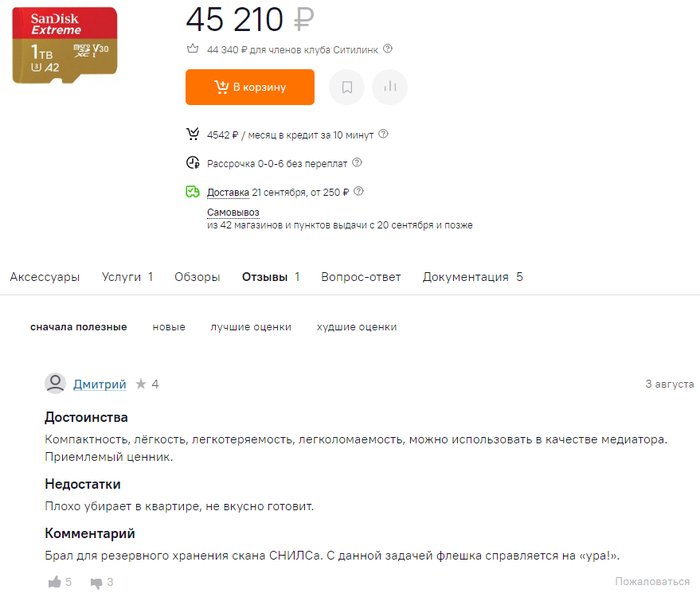Report the review via Пожаловаться

point(652,581)
